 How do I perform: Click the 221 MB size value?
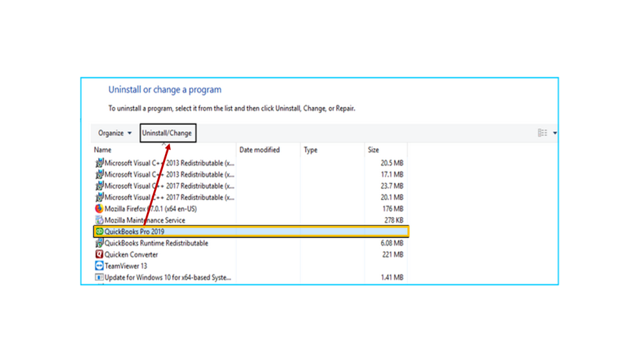point(393,254)
